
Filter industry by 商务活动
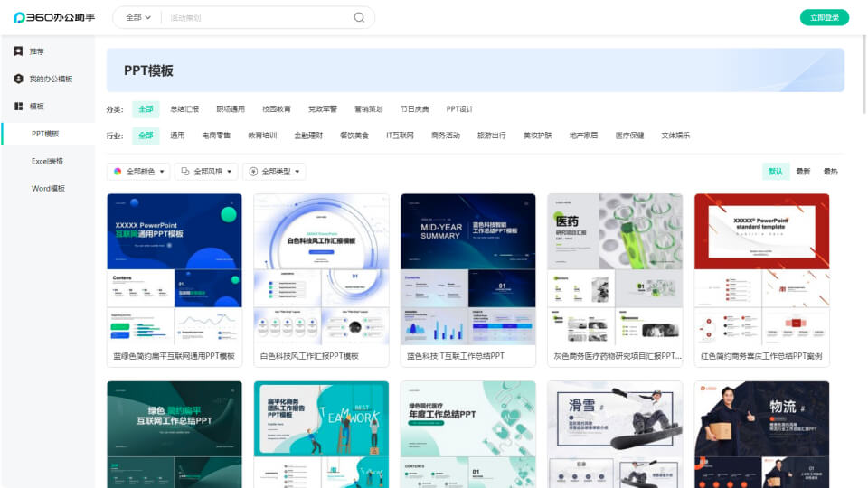(x=445, y=135)
